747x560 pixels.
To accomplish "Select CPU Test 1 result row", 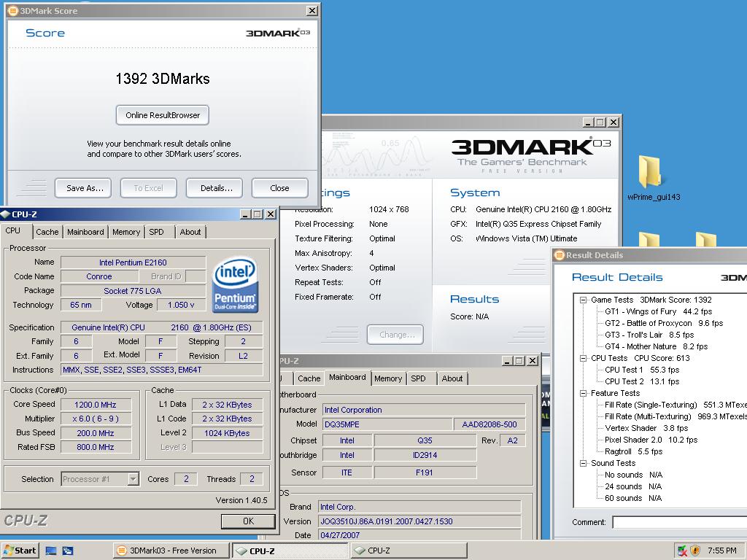I will (642, 370).
